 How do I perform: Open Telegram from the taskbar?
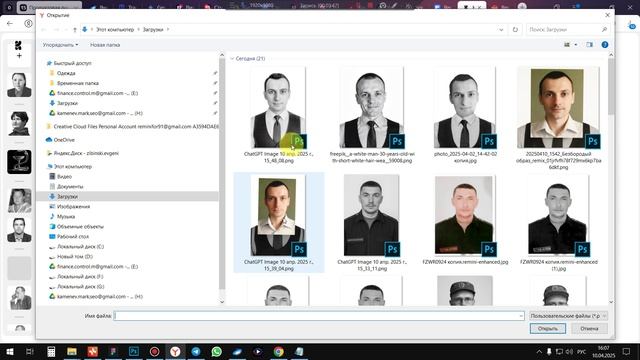point(196,351)
